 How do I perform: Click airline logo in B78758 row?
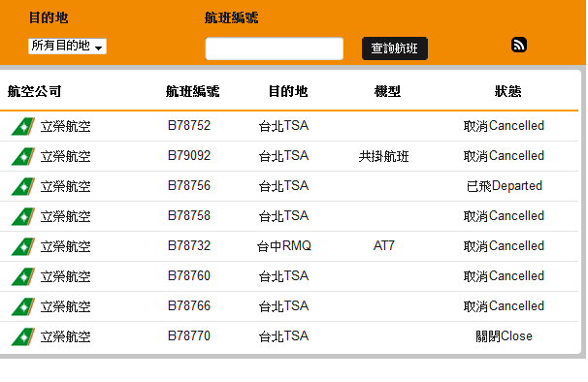pyautogui.click(x=23, y=216)
